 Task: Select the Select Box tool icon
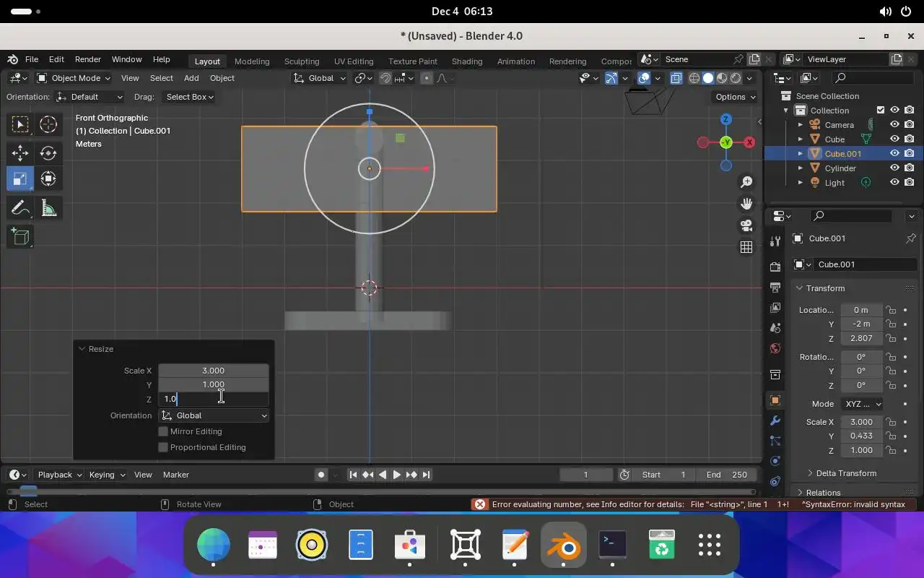click(x=20, y=125)
